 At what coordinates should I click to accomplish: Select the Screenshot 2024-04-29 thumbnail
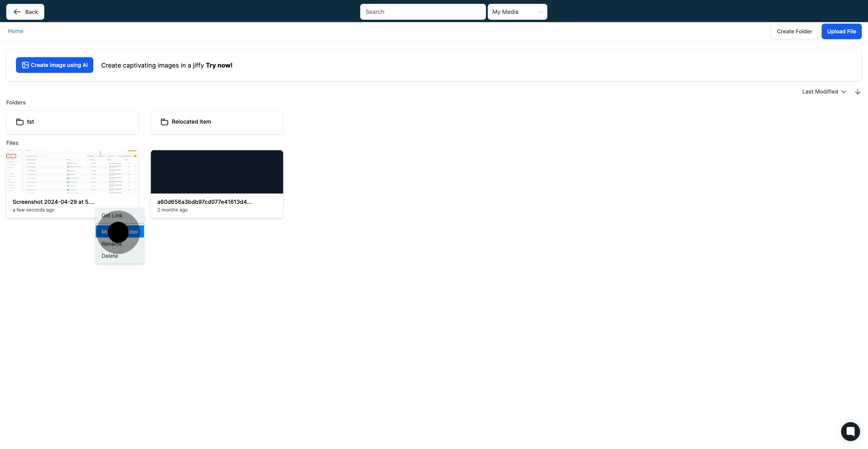click(72, 172)
